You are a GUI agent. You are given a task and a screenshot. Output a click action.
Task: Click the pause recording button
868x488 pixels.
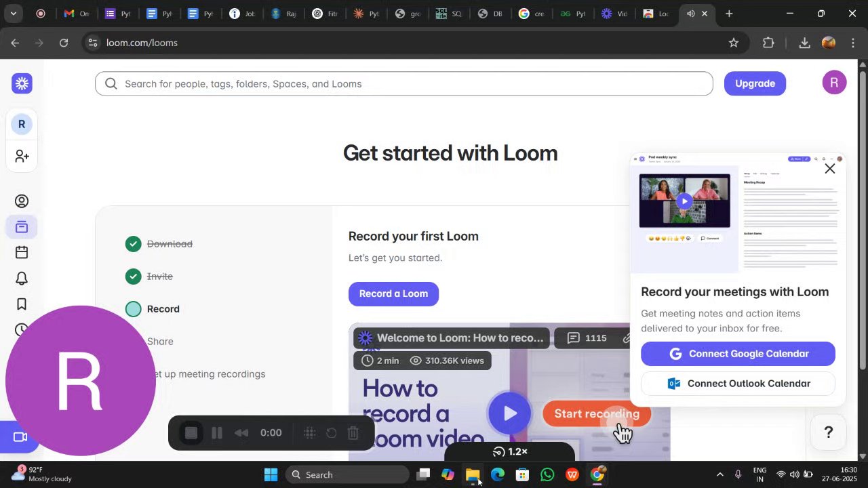(216, 432)
